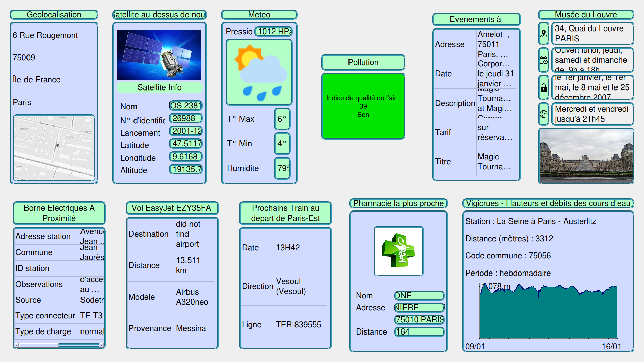Image resolution: width=644 pixels, height=362 pixels.
Task: Click the Seine water level chart
Action: click(x=548, y=310)
